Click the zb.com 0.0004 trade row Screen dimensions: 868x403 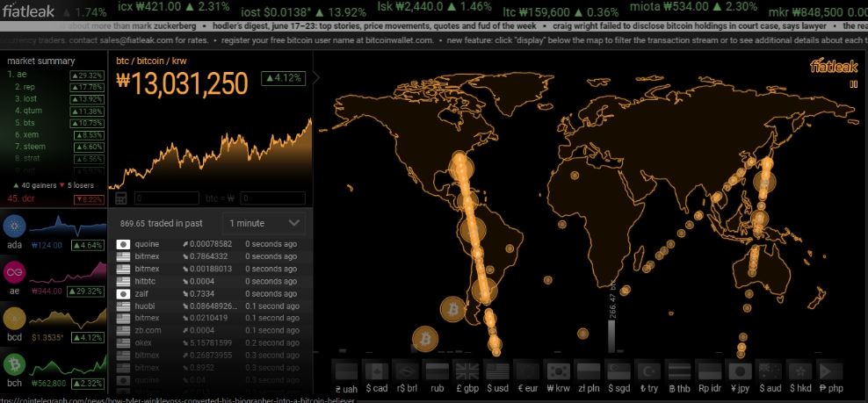pos(209,330)
